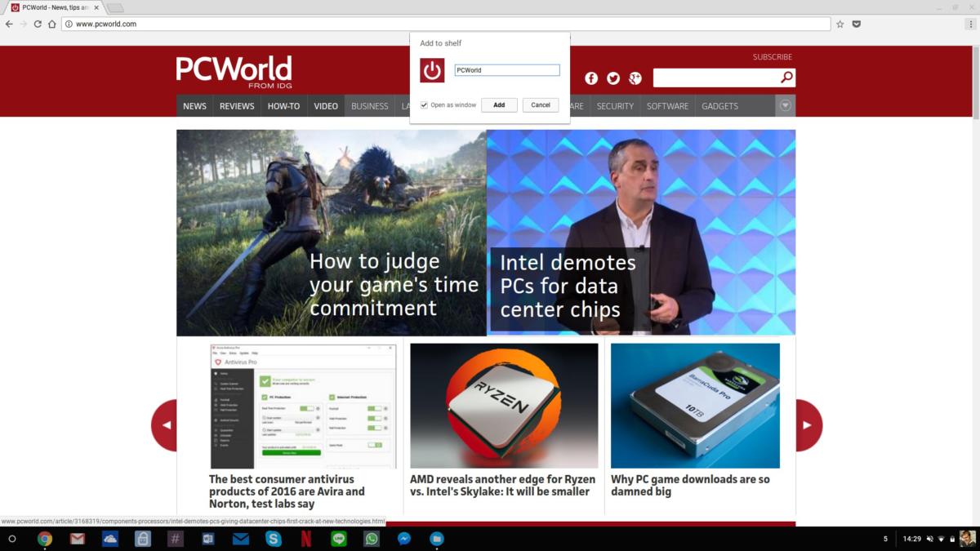Screen dimensions: 980x551
Task: Open the Pocket extension icon
Action: pos(857,24)
